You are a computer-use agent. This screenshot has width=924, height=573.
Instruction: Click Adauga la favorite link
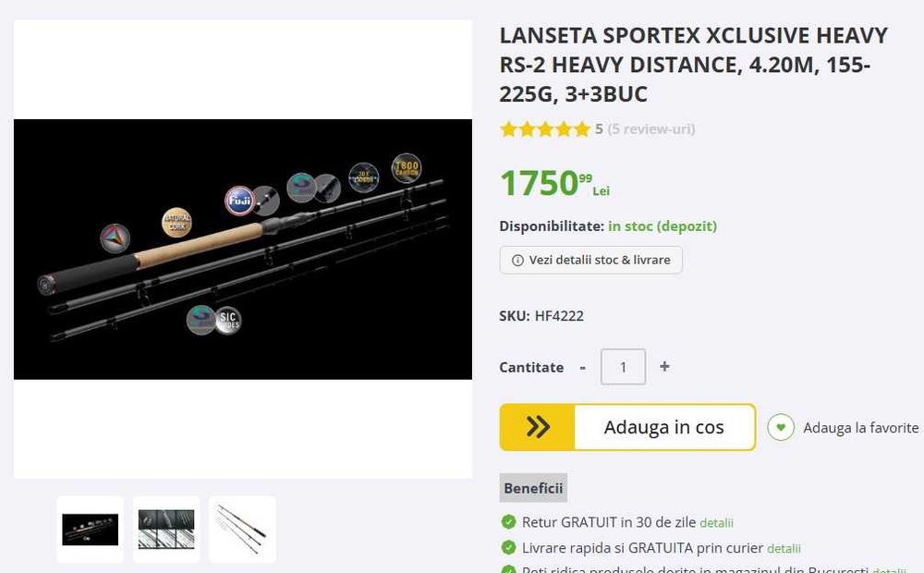(x=860, y=427)
